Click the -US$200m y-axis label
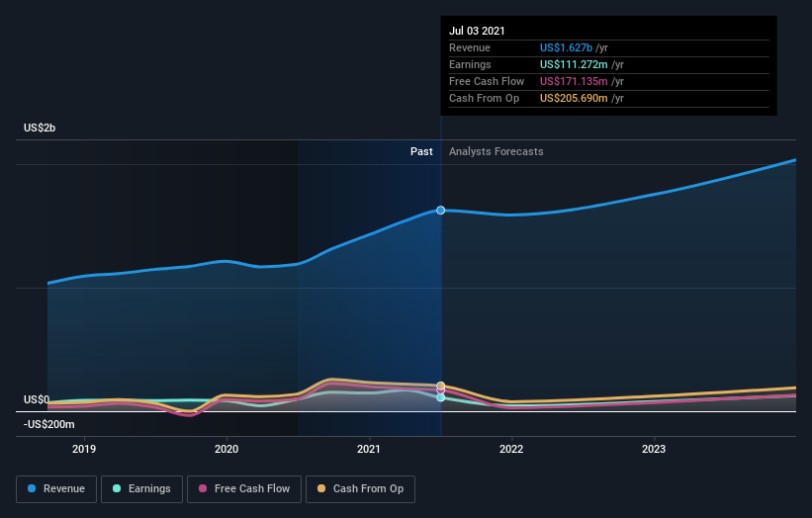The width and height of the screenshot is (812, 518). pos(49,424)
